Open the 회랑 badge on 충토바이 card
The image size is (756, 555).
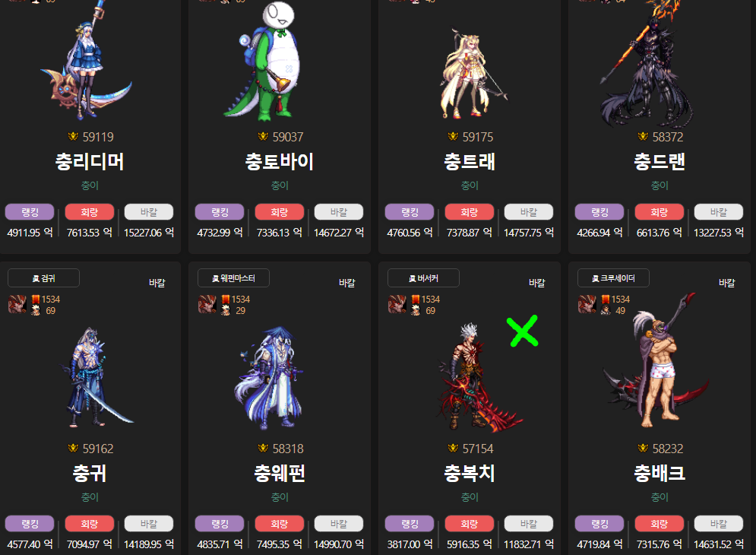point(279,212)
